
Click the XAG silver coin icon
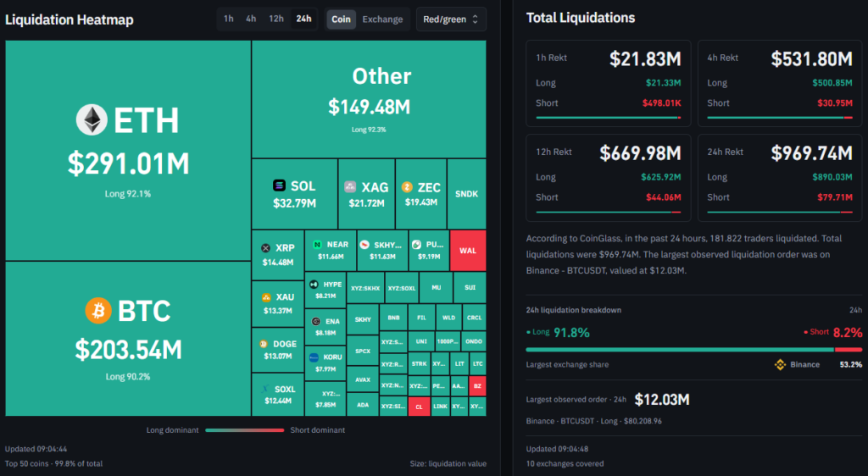tap(350, 187)
